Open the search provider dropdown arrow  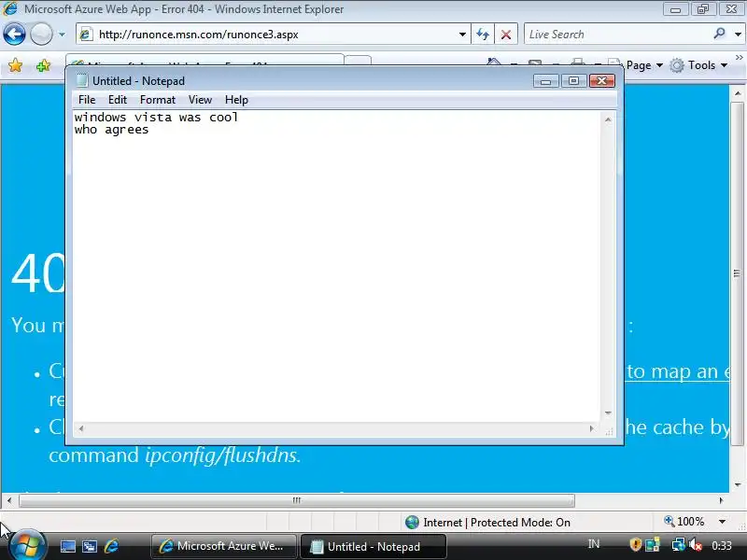[738, 35]
